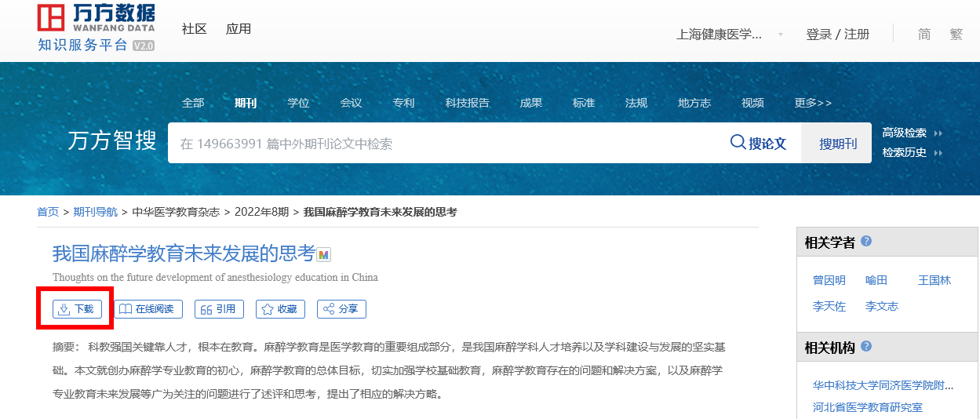Open 高级检索 advanced search
Screen dimensions: 980x419
905,133
